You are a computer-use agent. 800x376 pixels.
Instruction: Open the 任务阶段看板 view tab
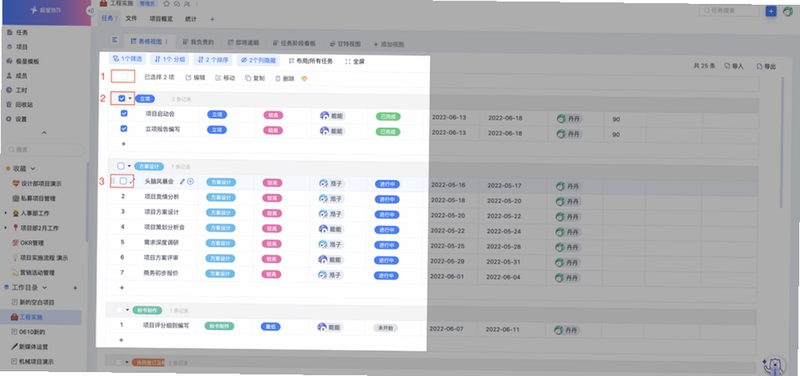point(294,43)
